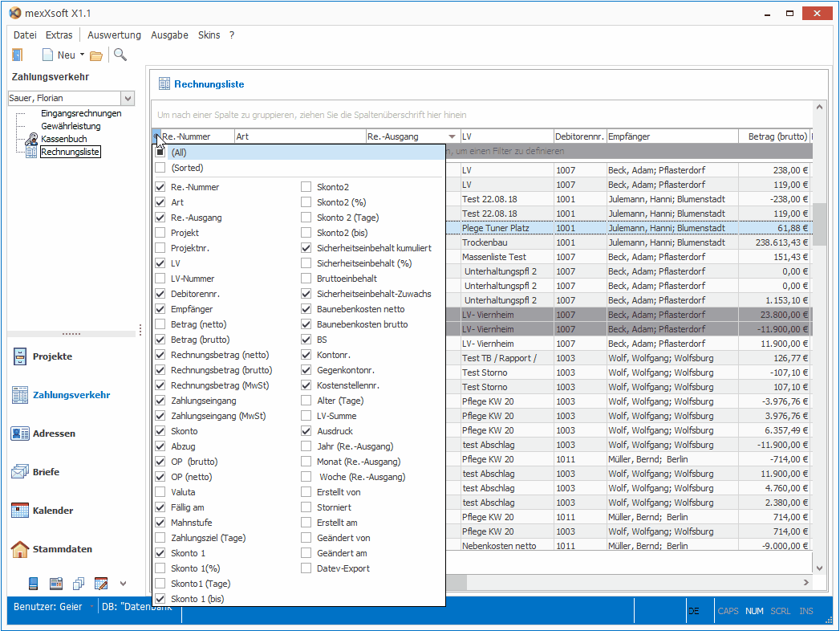Enable the LV-Nummer column checkbox

tap(160, 279)
